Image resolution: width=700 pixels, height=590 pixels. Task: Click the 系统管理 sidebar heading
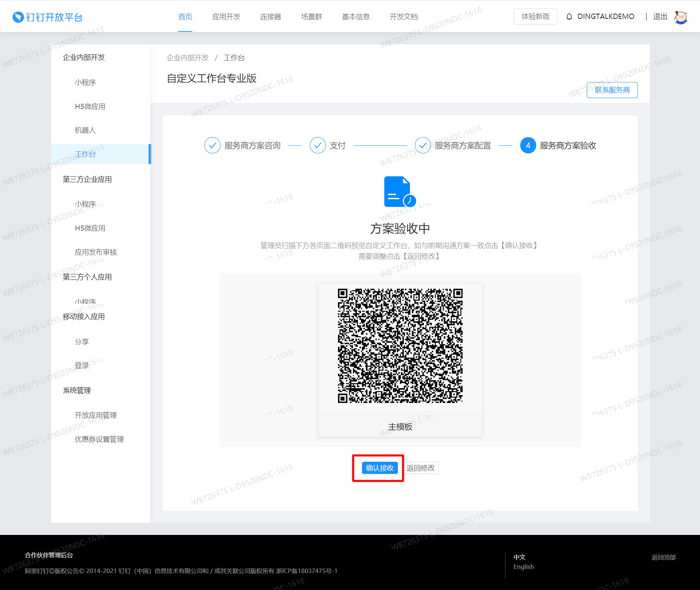pos(77,390)
